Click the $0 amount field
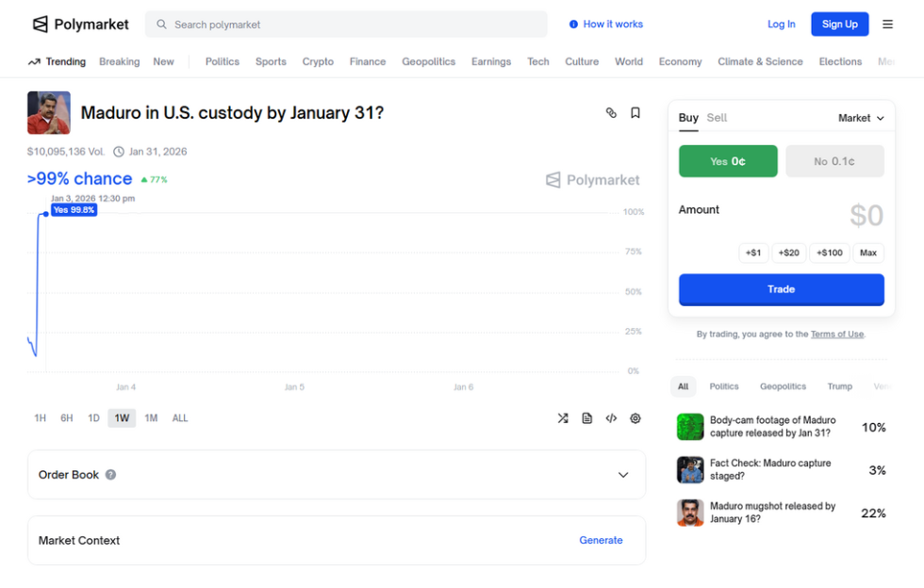The width and height of the screenshot is (924, 588). click(866, 215)
